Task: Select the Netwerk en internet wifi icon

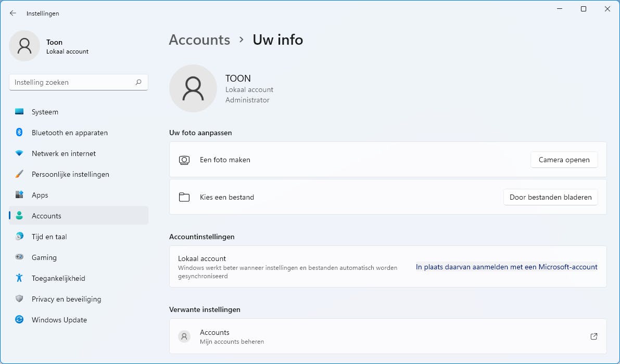Action: click(19, 153)
